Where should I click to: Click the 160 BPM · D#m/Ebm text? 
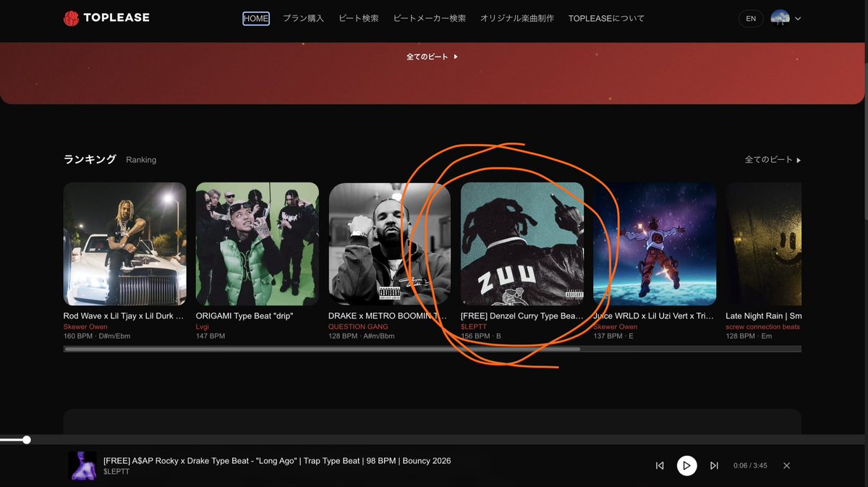[97, 336]
